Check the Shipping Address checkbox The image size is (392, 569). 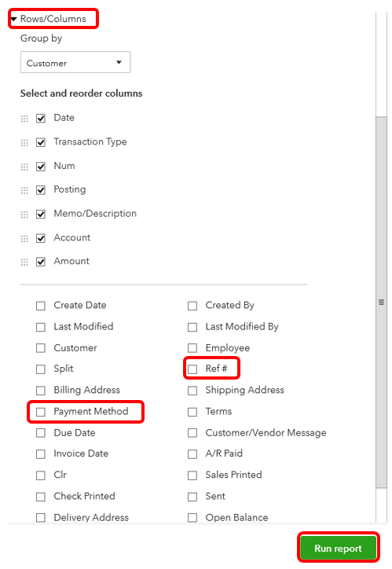tap(192, 391)
